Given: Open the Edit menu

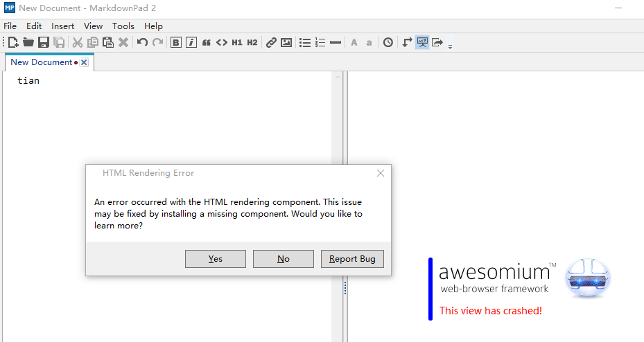Looking at the screenshot, I should click(34, 26).
